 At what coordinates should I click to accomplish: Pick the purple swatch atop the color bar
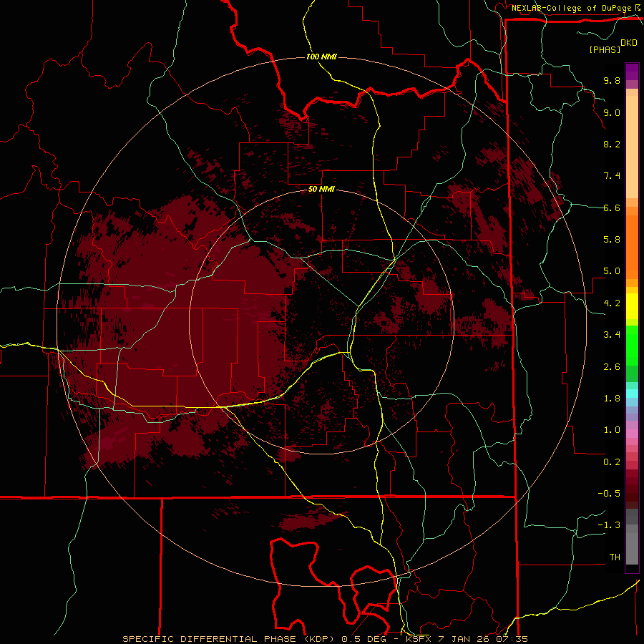click(632, 72)
